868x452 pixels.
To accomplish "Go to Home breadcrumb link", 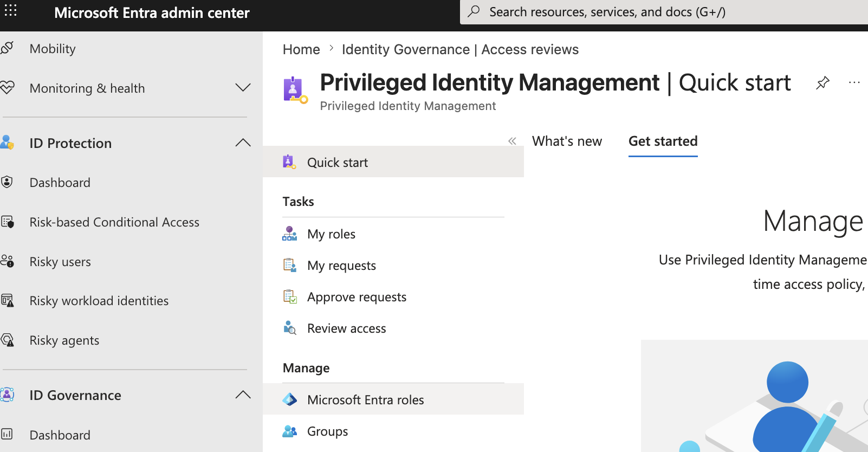I will coord(301,49).
